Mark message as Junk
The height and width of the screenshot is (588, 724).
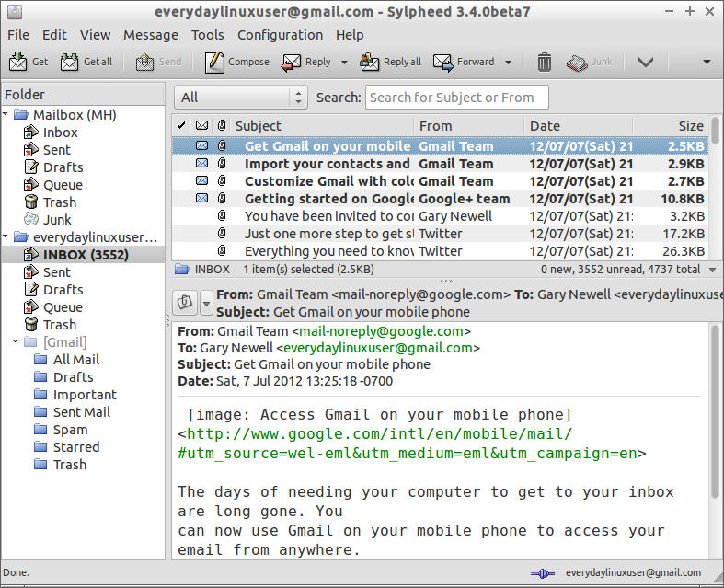pos(590,62)
